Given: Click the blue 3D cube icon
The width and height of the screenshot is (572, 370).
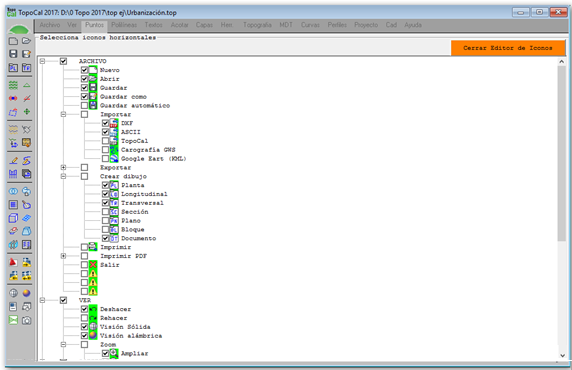Looking at the screenshot, I should coord(13,218).
